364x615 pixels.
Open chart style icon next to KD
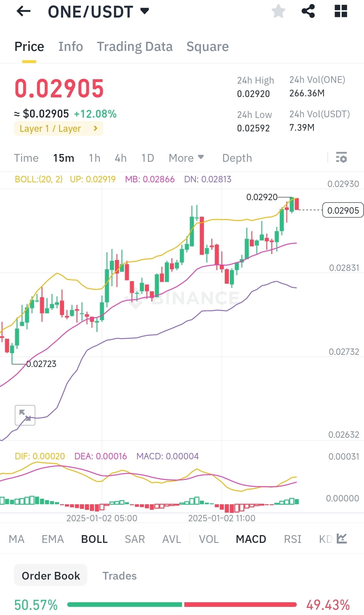click(342, 539)
